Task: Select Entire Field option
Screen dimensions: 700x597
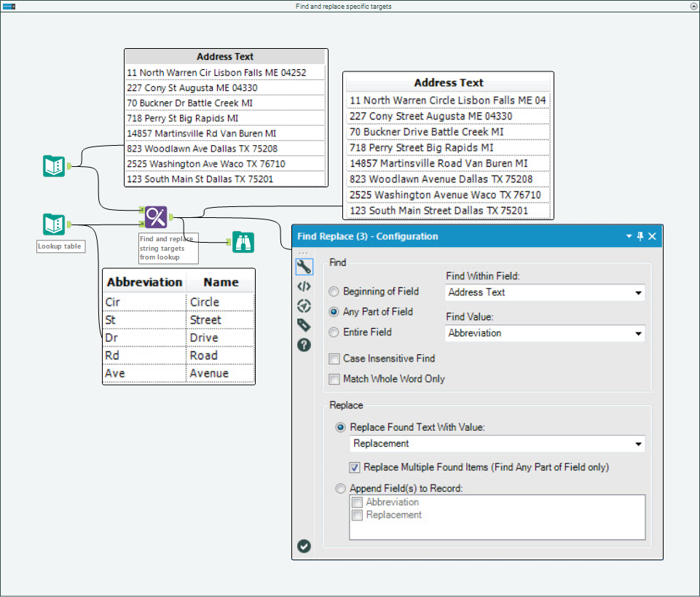Action: pyautogui.click(x=334, y=332)
